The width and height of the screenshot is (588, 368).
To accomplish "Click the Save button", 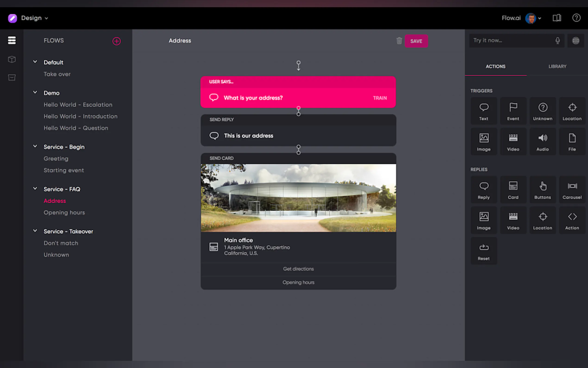I will [x=416, y=41].
